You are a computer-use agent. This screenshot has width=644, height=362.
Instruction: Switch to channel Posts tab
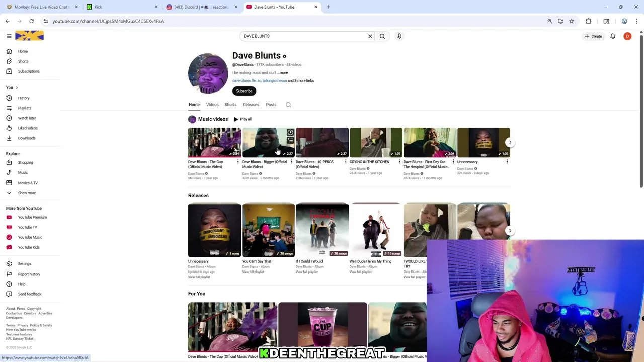[271, 105]
